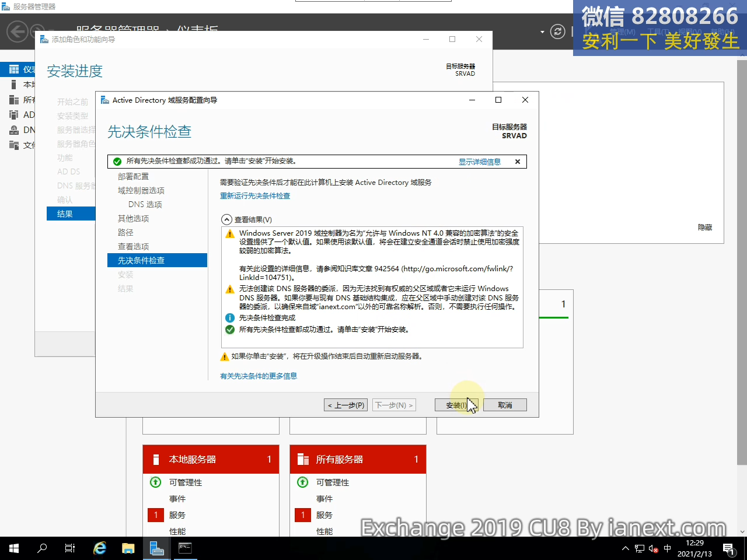Select 先决条件检查 step in wizard
The image size is (747, 560).
158,260
